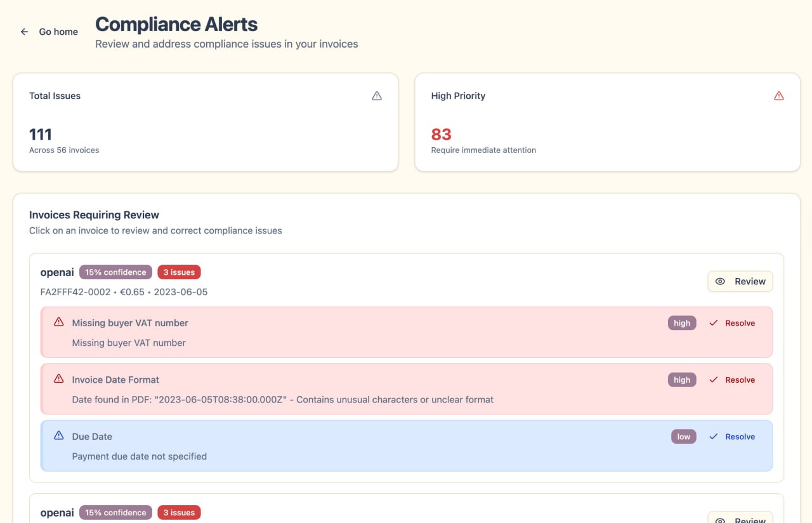Click the red 3 issues badge on first invoice
The height and width of the screenshot is (523, 812).
(x=179, y=272)
